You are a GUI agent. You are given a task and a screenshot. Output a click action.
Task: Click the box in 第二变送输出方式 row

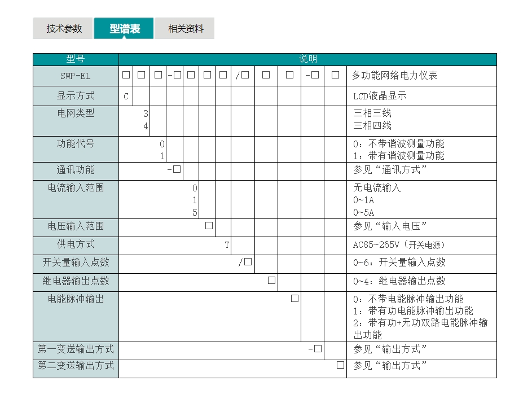coord(340,365)
